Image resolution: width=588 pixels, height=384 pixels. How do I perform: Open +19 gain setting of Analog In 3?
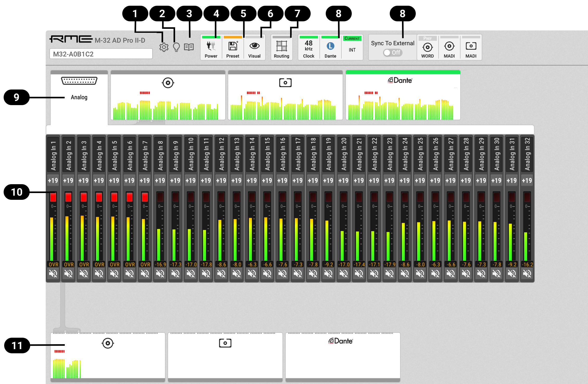84,181
